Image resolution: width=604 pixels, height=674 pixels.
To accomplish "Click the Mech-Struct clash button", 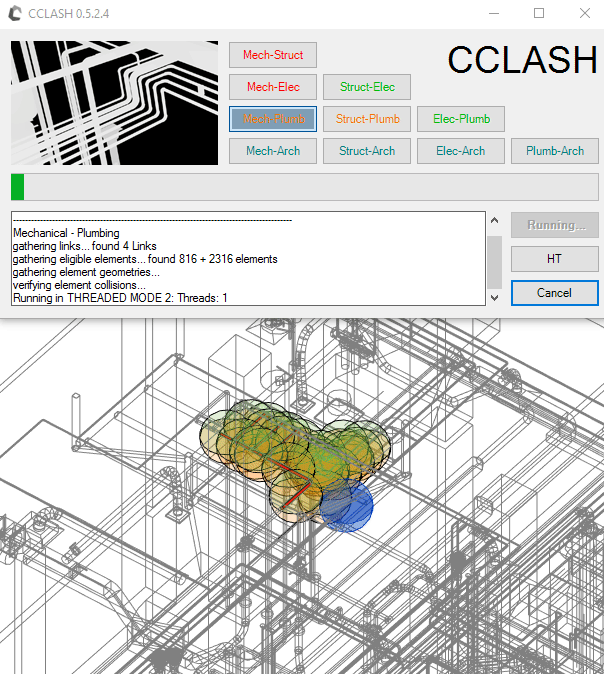I will point(273,55).
